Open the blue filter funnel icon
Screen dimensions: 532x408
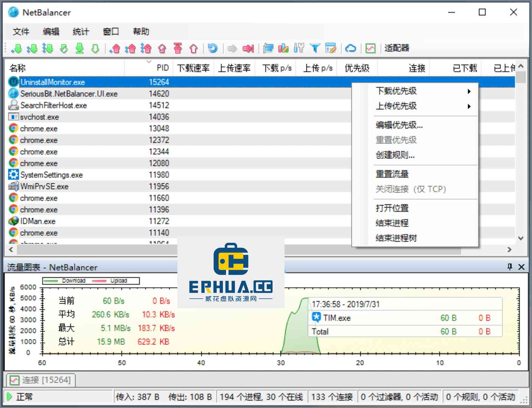[x=315, y=48]
